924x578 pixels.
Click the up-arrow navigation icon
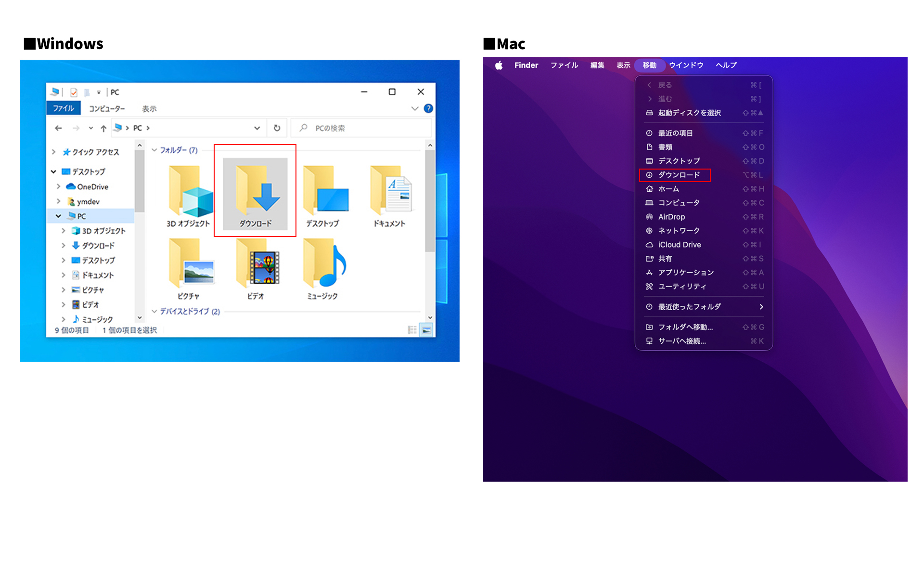click(x=103, y=128)
